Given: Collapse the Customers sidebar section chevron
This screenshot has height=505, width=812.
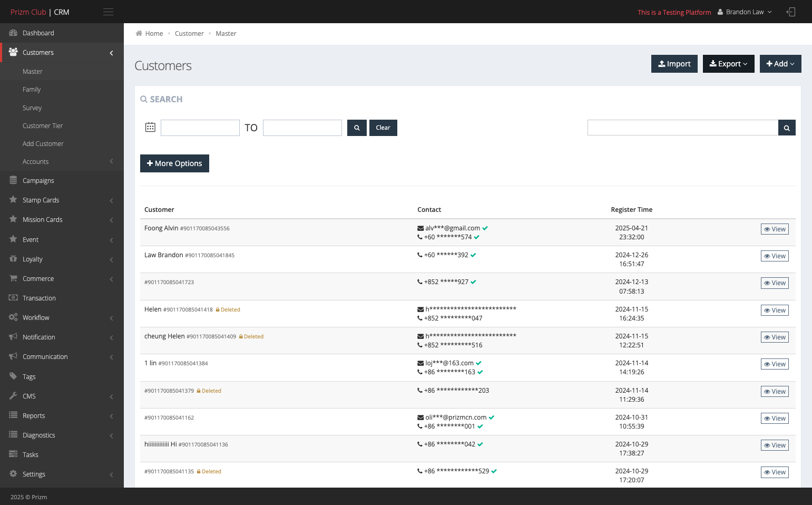Looking at the screenshot, I should click(x=111, y=53).
